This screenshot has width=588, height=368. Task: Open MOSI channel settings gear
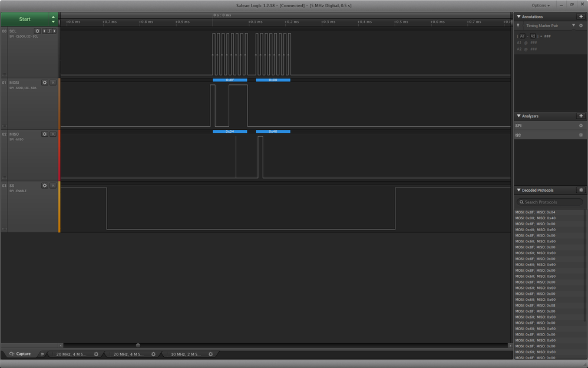point(45,83)
